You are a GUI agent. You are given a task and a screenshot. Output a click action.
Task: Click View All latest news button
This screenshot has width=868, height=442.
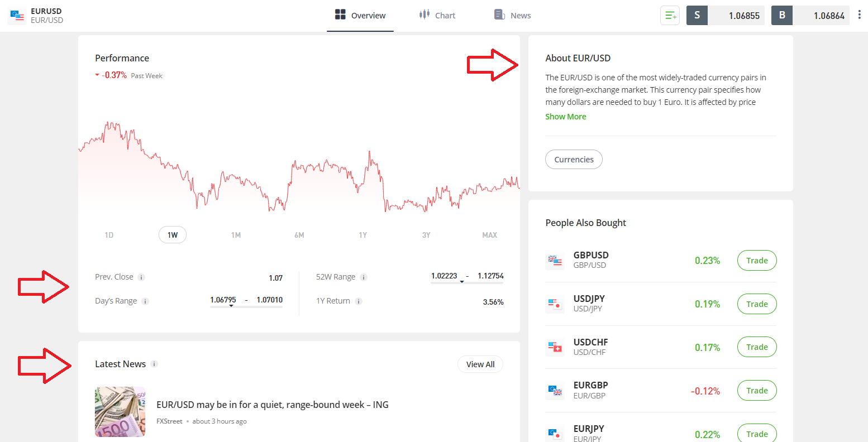[x=480, y=364]
